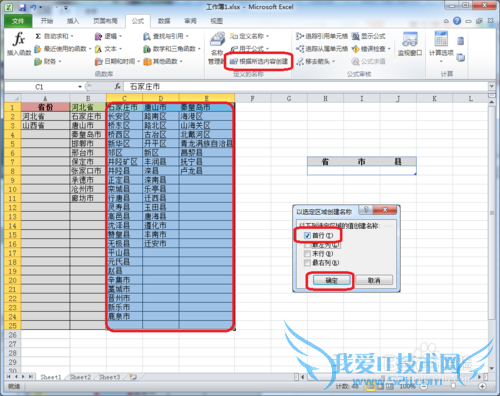The width and height of the screenshot is (500, 396).
Task: Cancel the dialog with 取消
Action: pyautogui.click(x=374, y=280)
